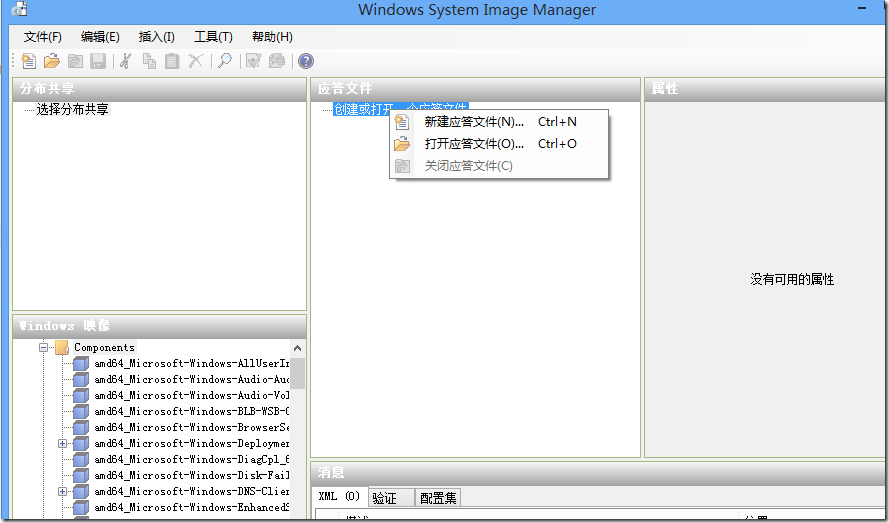Click the Copy toolbar icon
The height and width of the screenshot is (523, 889).
(149, 61)
